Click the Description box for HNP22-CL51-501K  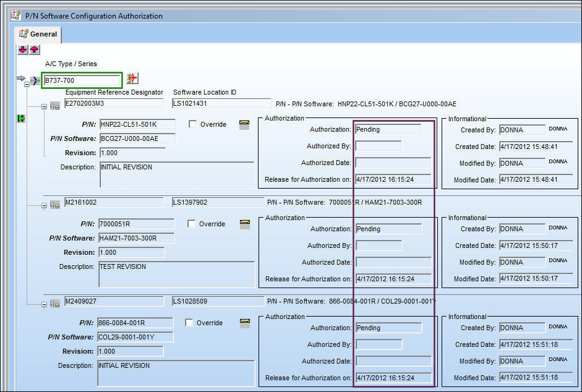point(177,174)
